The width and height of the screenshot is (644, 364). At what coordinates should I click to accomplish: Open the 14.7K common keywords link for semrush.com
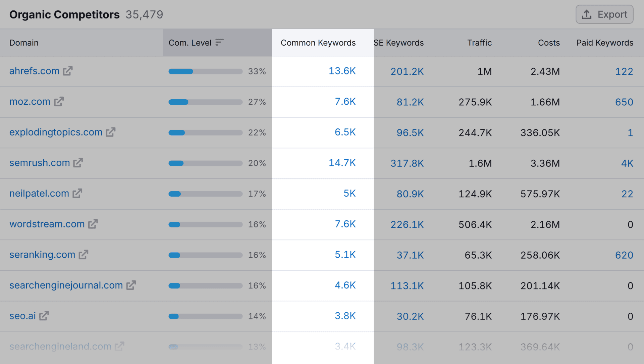342,163
